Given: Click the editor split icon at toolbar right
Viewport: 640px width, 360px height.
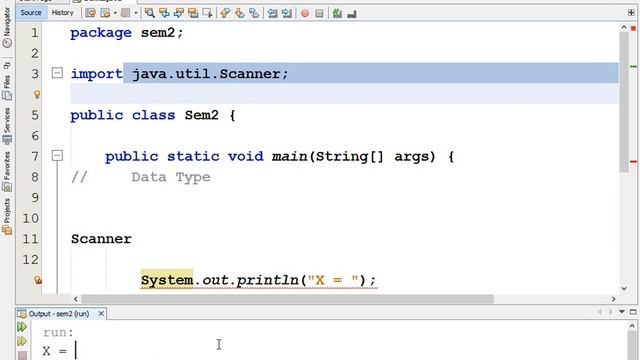Looking at the screenshot, I should tap(631, 13).
